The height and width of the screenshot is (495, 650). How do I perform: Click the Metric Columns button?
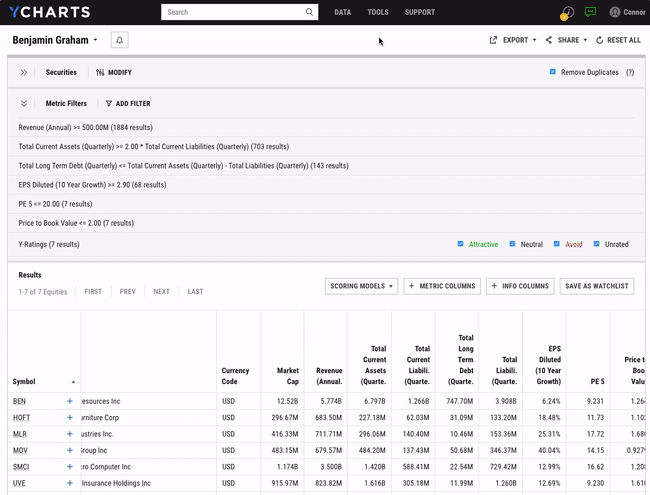coord(442,286)
